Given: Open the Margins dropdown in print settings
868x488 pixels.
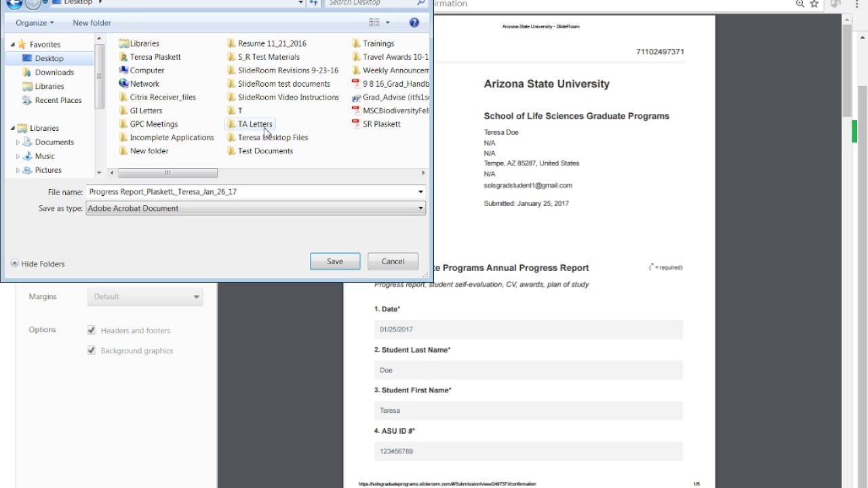Looking at the screenshot, I should point(144,296).
